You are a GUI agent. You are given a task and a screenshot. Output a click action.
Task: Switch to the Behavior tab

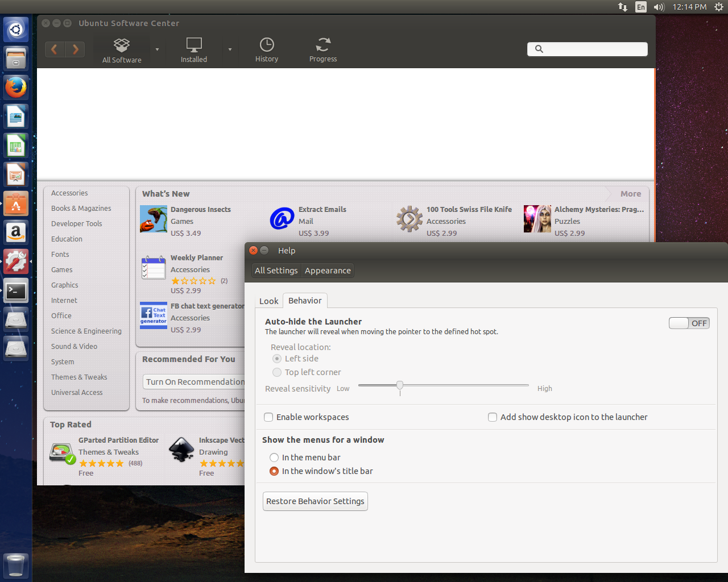[305, 301]
